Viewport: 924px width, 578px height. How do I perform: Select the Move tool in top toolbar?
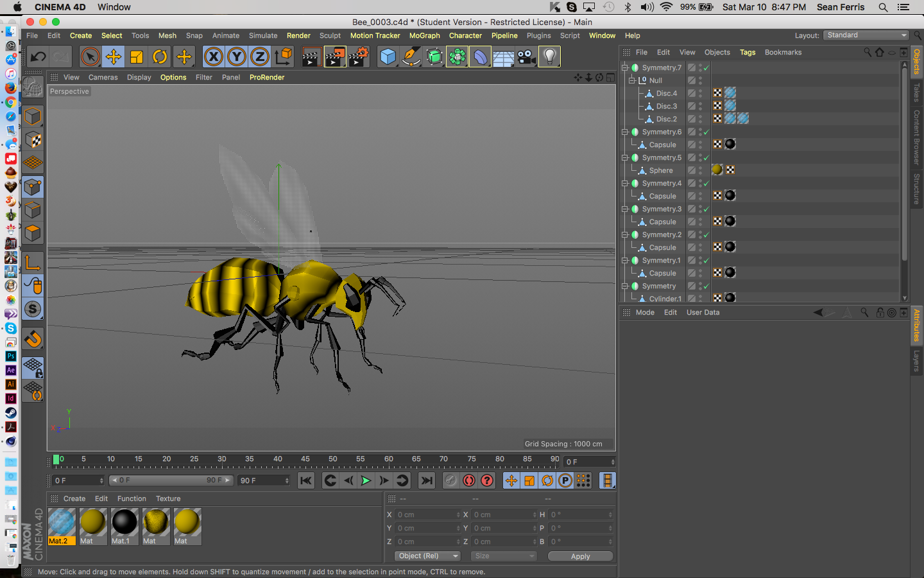click(114, 57)
